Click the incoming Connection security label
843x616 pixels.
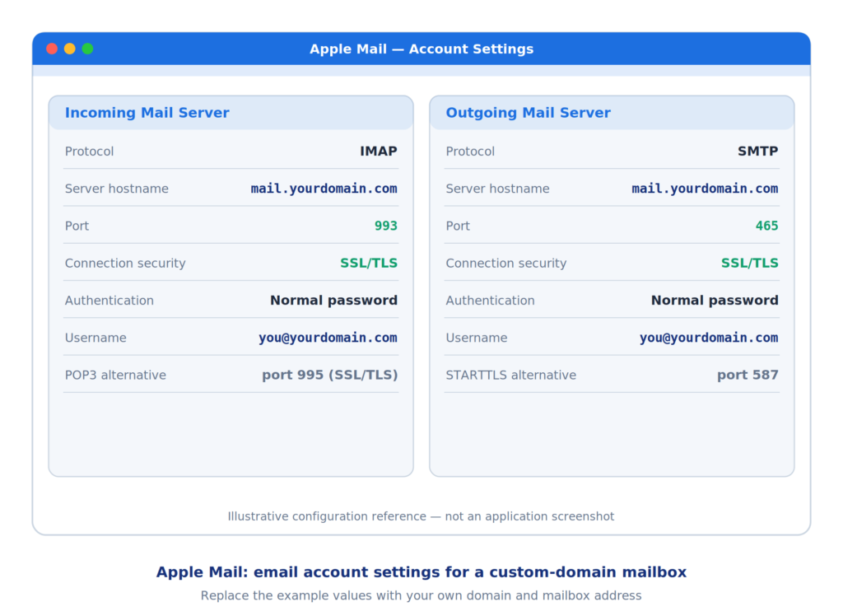(x=125, y=263)
